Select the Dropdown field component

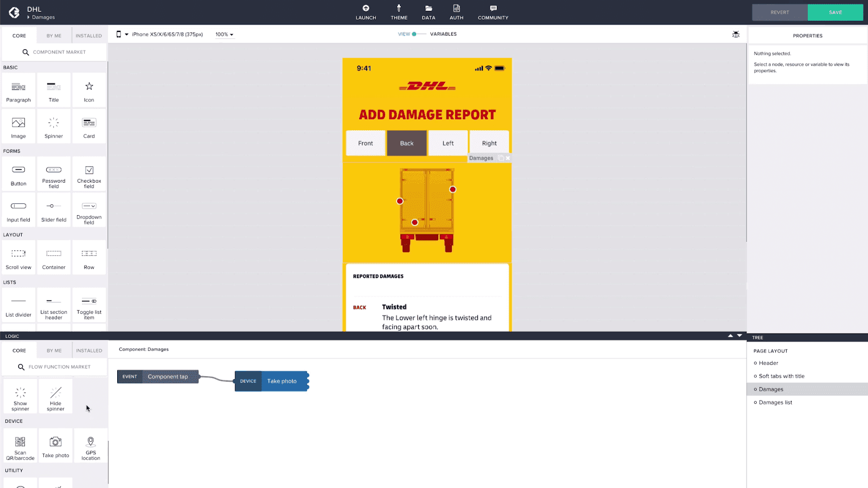click(x=89, y=210)
